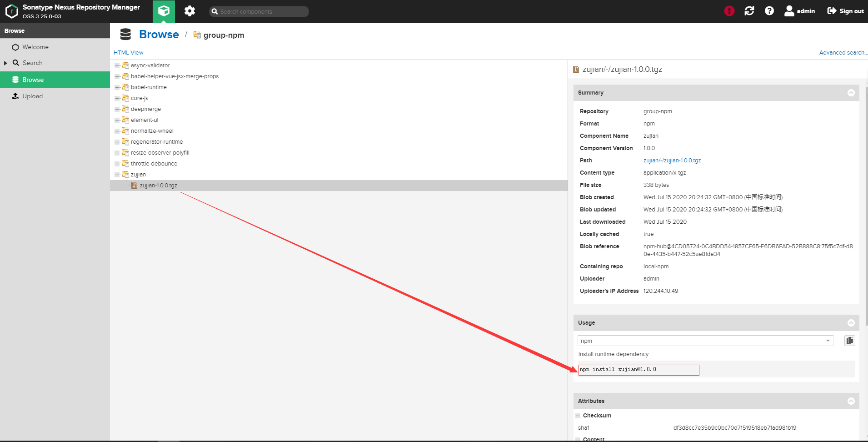Screen dimensions: 868x442
Task: Expand the babel-runtime folder
Action: tap(117, 87)
